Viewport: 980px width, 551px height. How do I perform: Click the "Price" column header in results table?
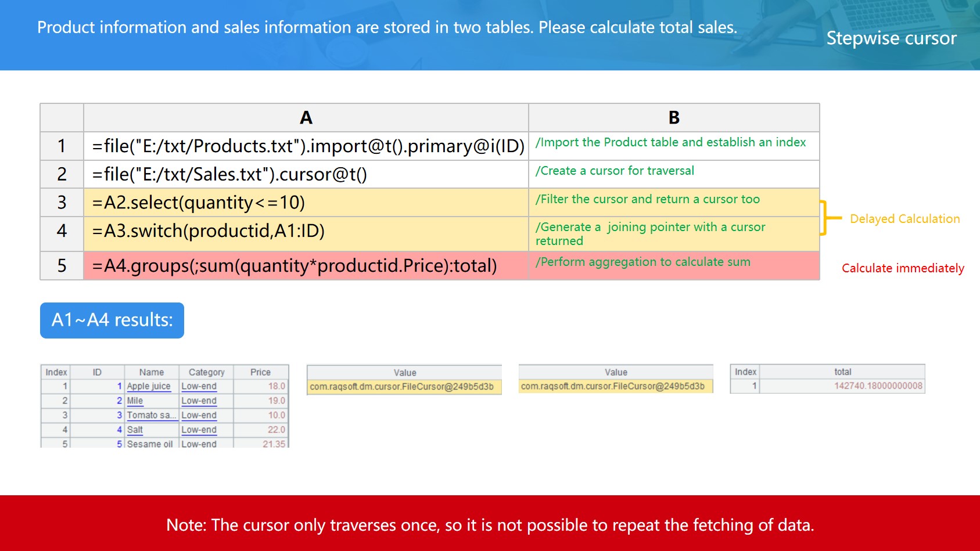click(260, 372)
